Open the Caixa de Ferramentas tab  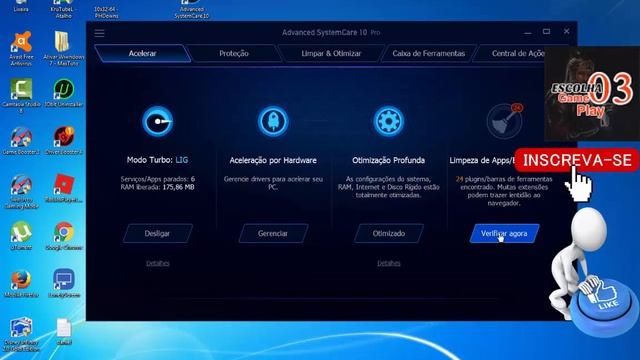429,53
